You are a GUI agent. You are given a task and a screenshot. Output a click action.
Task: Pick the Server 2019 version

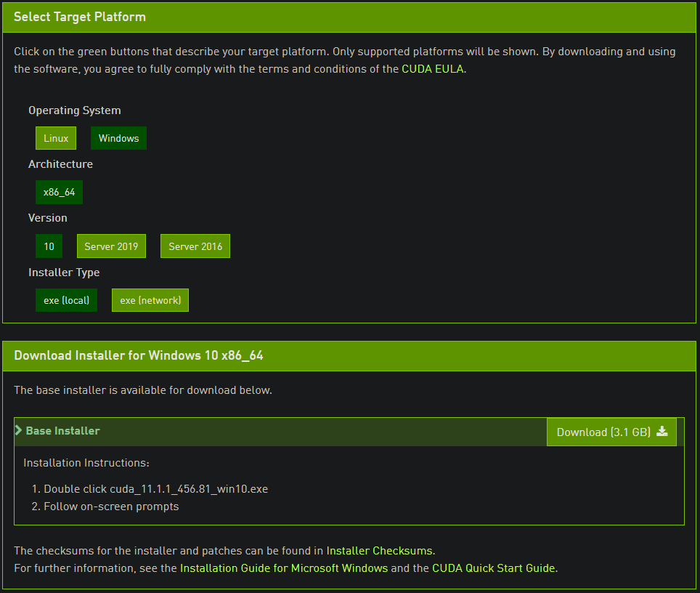point(111,246)
